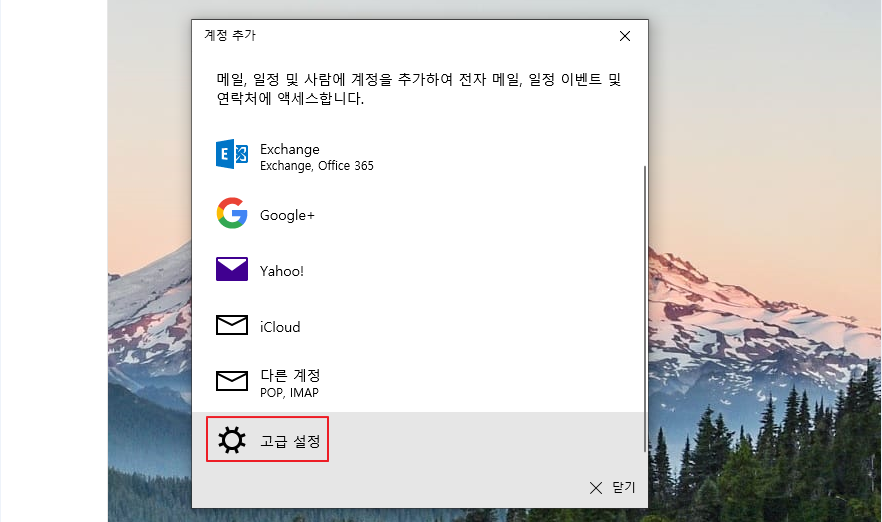
Task: Select the Exchange account label
Action: (290, 149)
